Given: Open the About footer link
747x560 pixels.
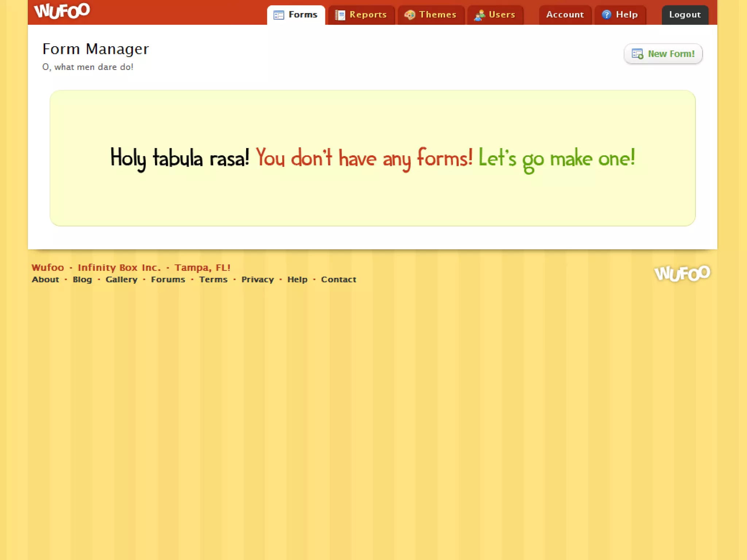Looking at the screenshot, I should click(x=45, y=280).
